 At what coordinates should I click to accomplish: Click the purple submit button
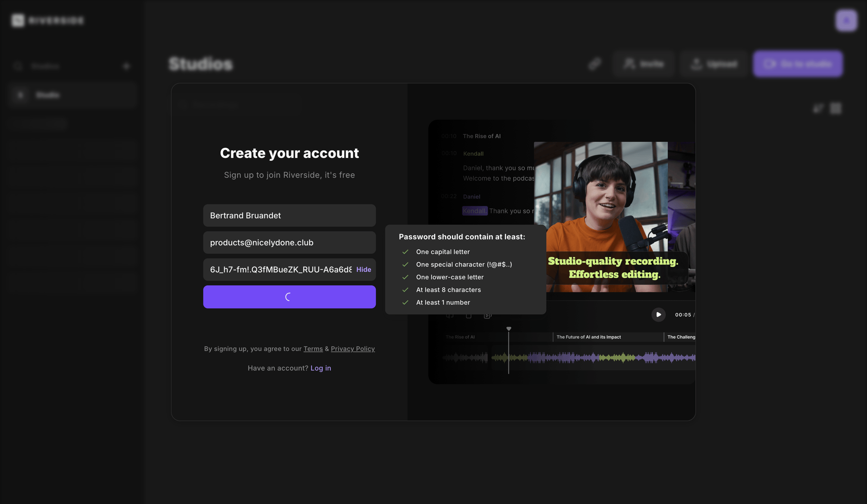tap(289, 297)
